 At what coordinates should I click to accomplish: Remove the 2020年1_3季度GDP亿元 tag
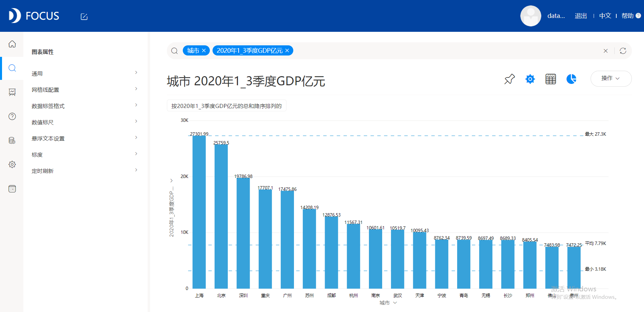(x=287, y=50)
